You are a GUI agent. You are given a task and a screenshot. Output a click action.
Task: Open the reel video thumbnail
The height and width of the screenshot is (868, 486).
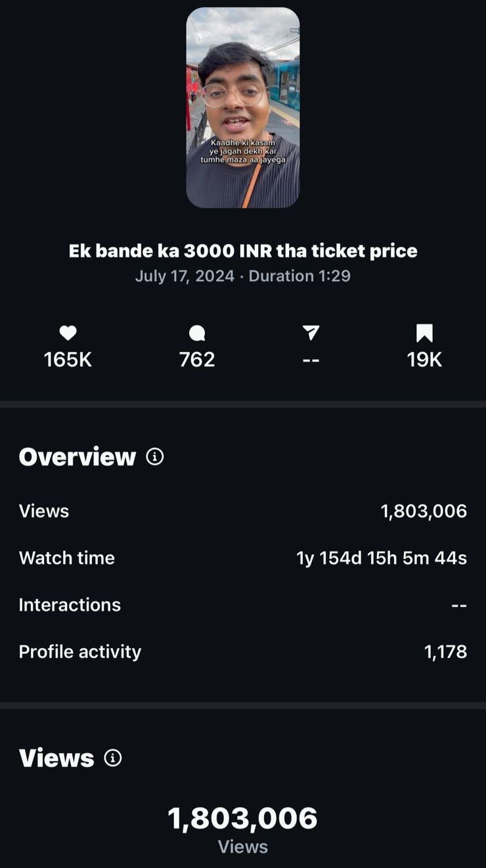243,108
